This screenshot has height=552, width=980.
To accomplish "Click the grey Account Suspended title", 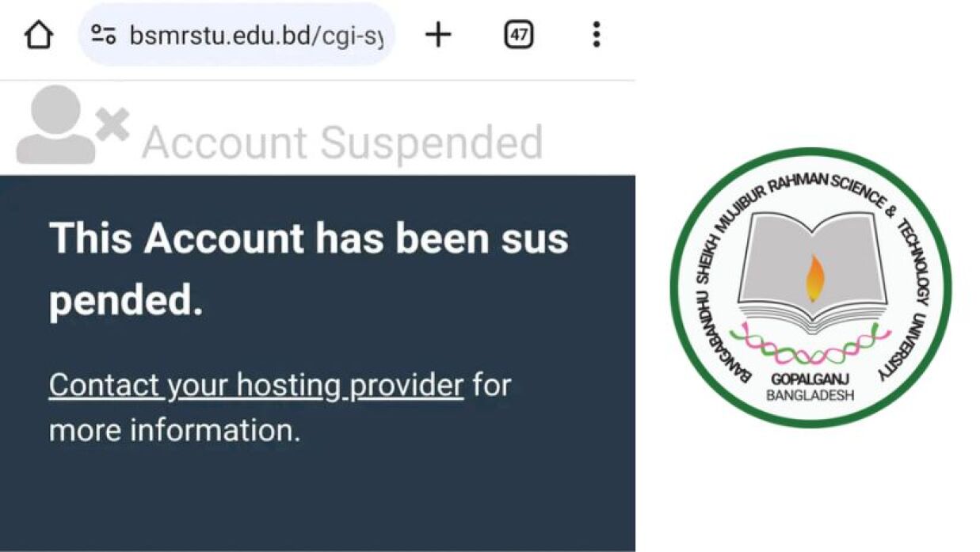I will 342,143.
